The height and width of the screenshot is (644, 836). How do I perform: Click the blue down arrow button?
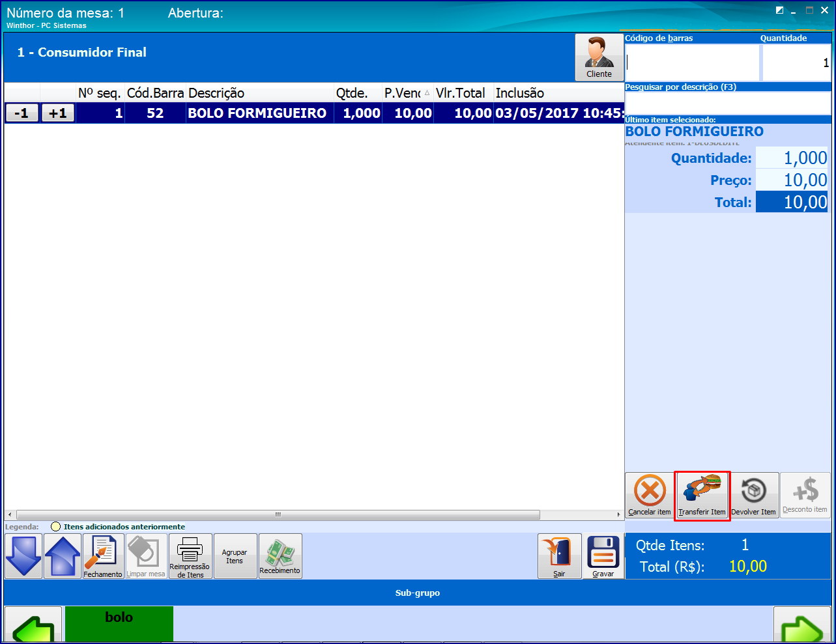[x=23, y=556]
